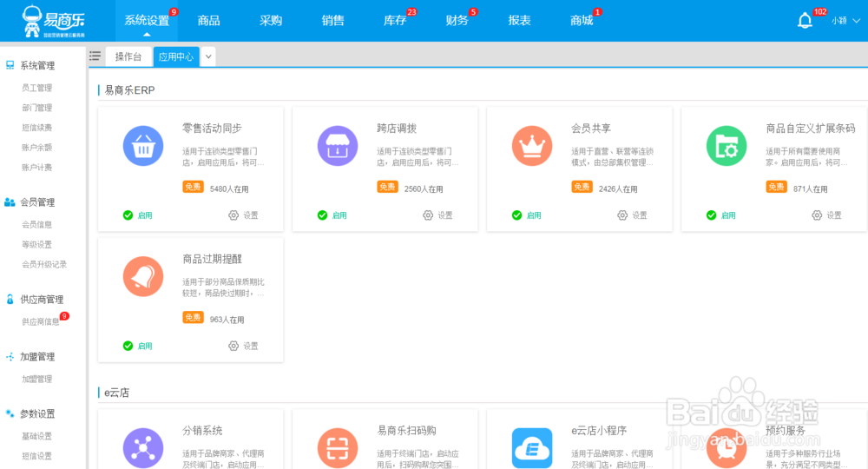Screen dimensions: 868x469
Task: Toggle 启用 status for 会员共享
Action: click(527, 215)
